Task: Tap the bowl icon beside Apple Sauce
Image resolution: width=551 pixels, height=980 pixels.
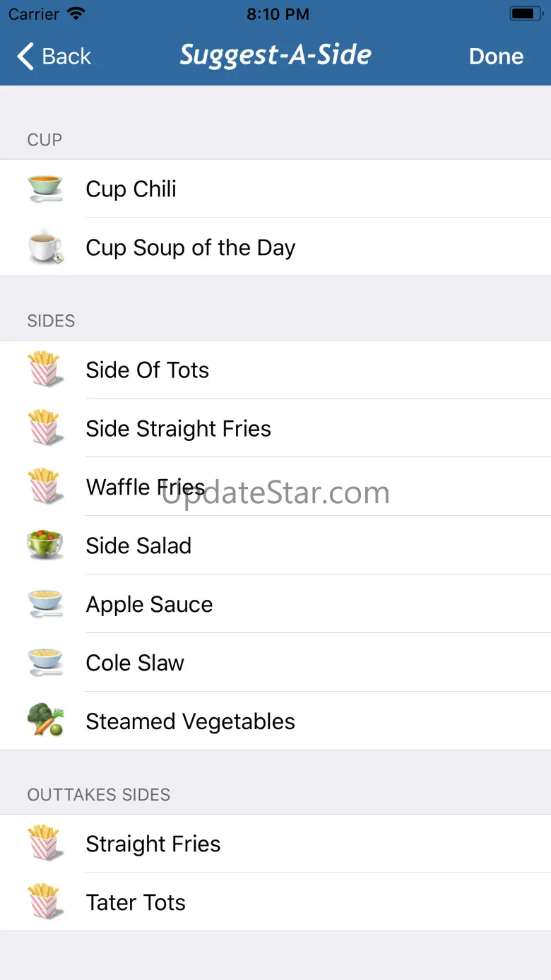Action: coord(45,604)
